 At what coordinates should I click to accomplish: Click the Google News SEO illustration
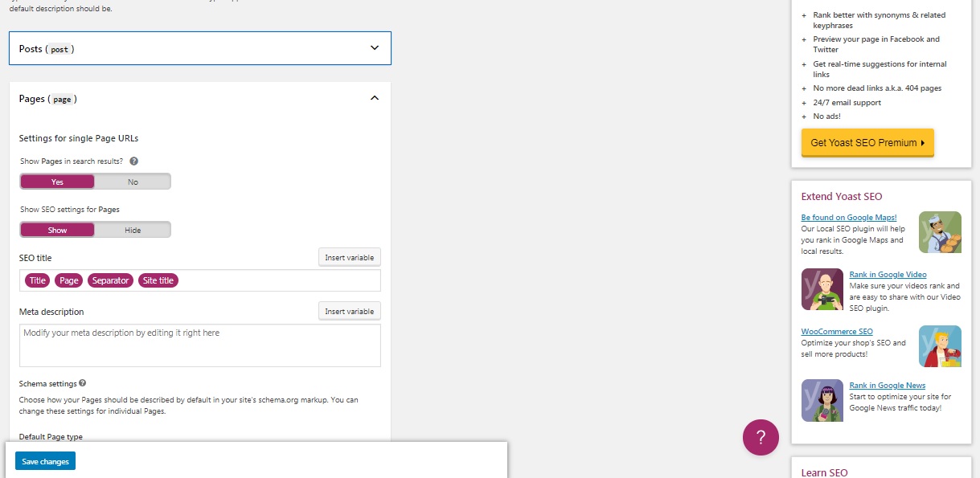point(822,400)
